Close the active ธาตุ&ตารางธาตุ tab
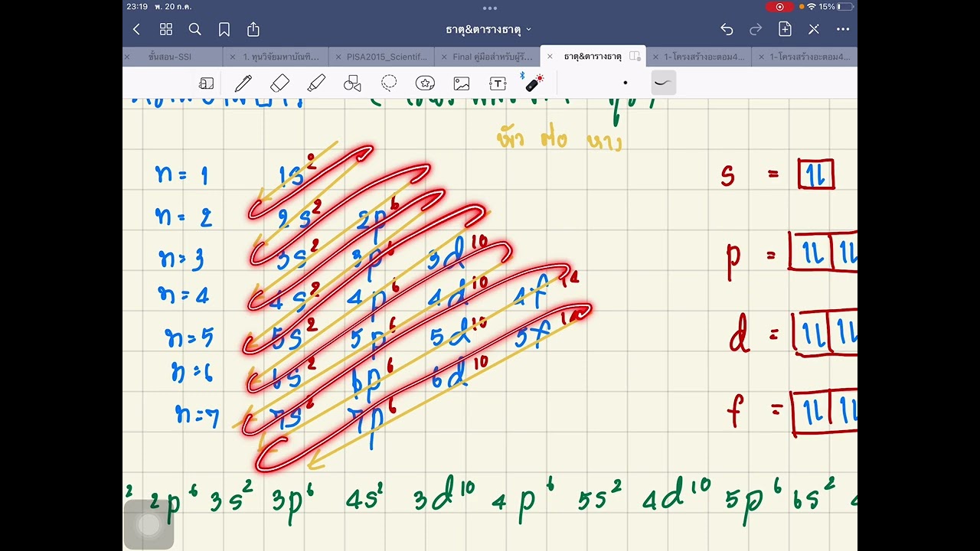980x551 pixels. coord(550,57)
